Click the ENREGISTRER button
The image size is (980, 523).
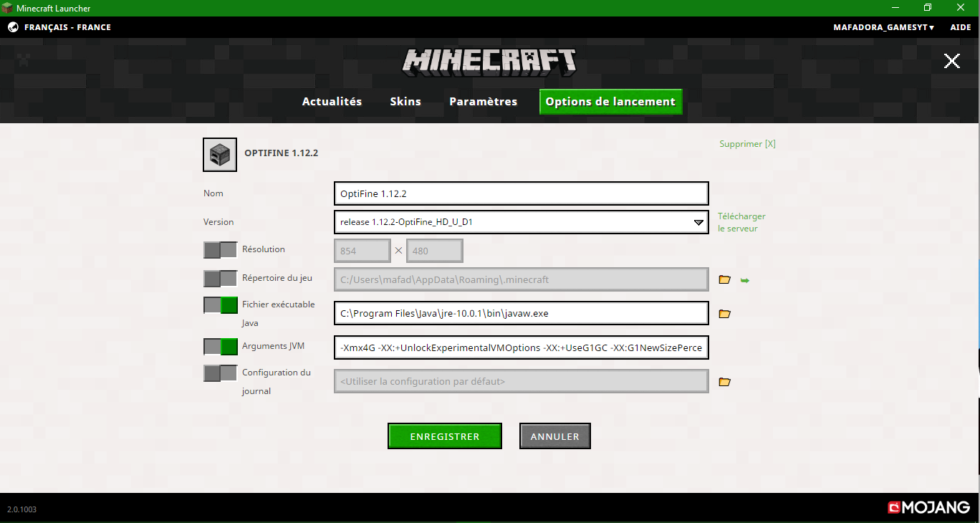(445, 436)
